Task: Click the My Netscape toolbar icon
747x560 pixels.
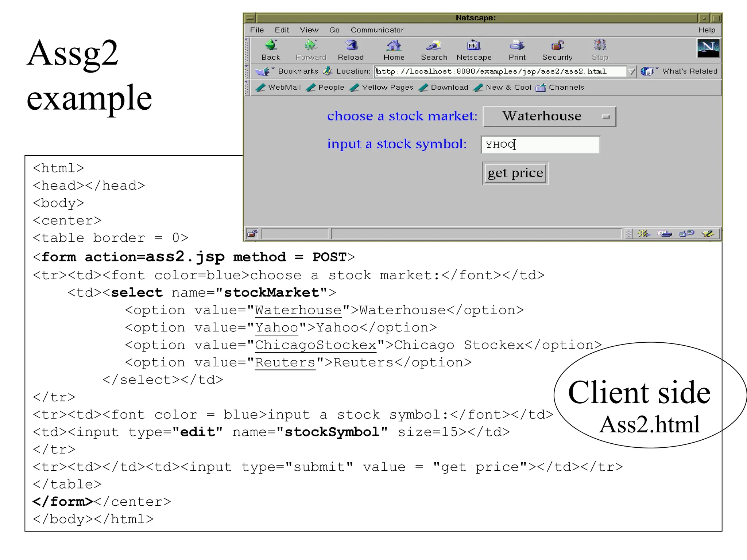Action: pos(474,46)
